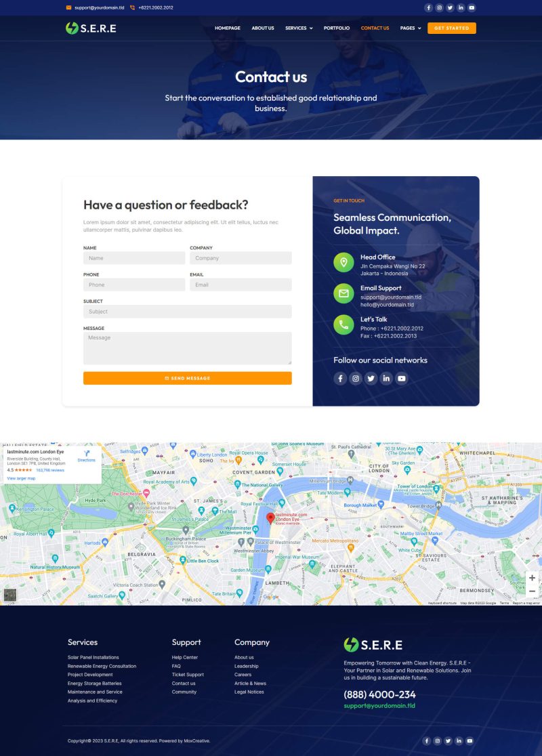This screenshot has width=542, height=756.
Task: Click into the Message text area
Action: click(188, 348)
